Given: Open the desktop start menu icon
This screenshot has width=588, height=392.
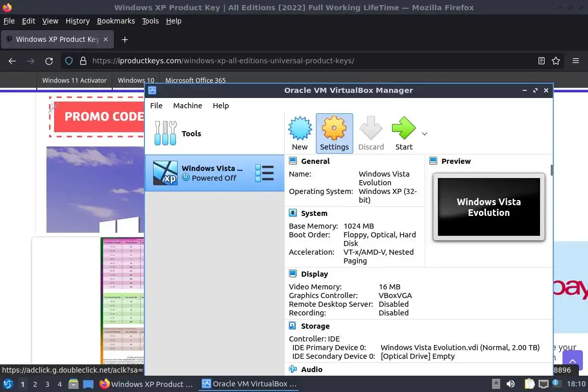Looking at the screenshot, I should click(x=8, y=384).
